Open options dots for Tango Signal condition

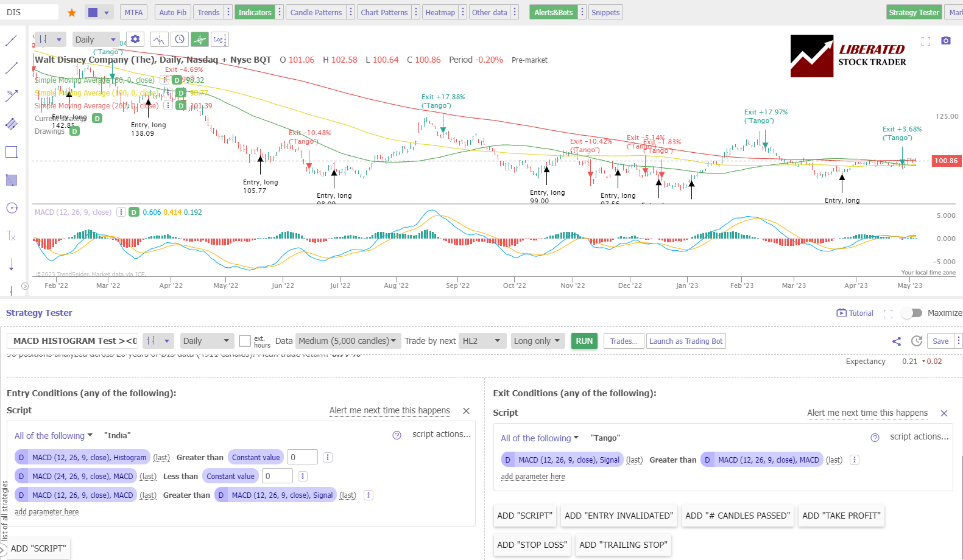[x=854, y=460]
